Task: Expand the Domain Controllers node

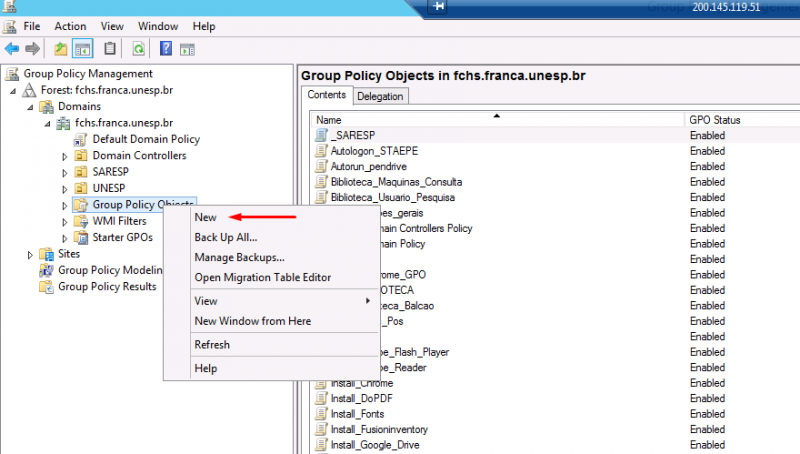Action: pyautogui.click(x=65, y=157)
